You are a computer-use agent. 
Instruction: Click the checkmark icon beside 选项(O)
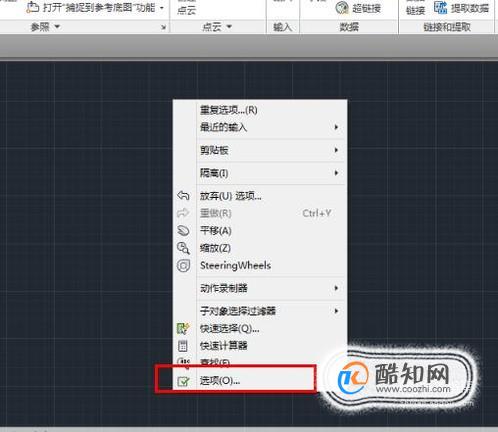(x=183, y=381)
